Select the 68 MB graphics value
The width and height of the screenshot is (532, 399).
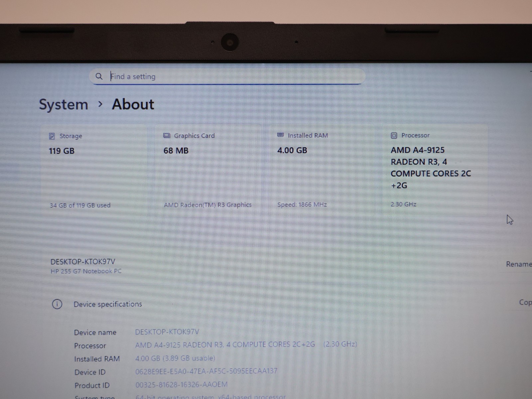(176, 150)
